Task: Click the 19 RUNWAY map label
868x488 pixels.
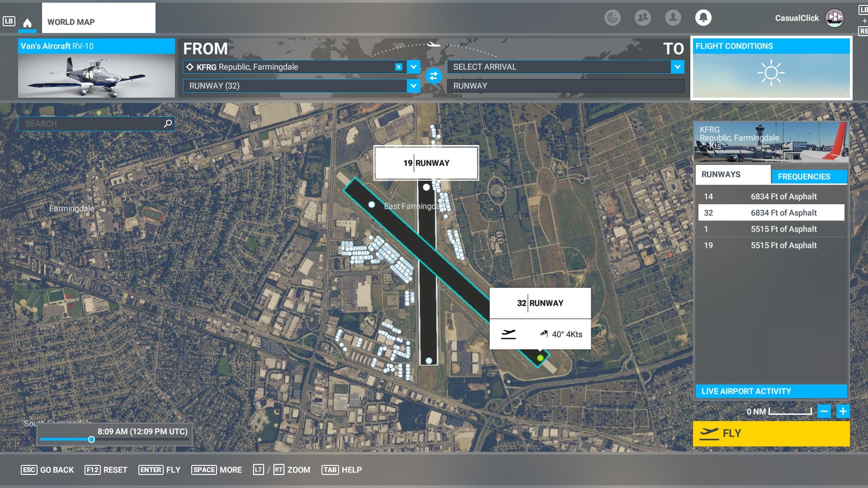Action: [426, 163]
